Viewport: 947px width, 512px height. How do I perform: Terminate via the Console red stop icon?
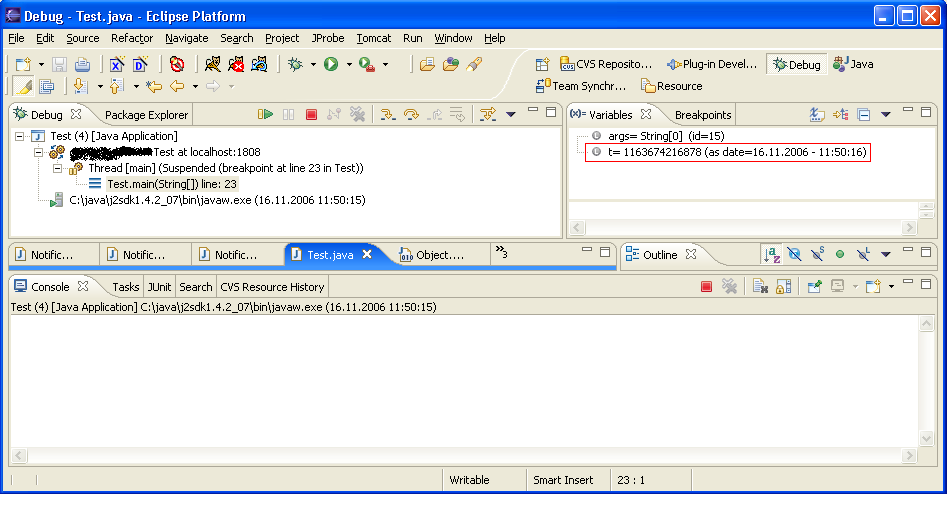706,286
